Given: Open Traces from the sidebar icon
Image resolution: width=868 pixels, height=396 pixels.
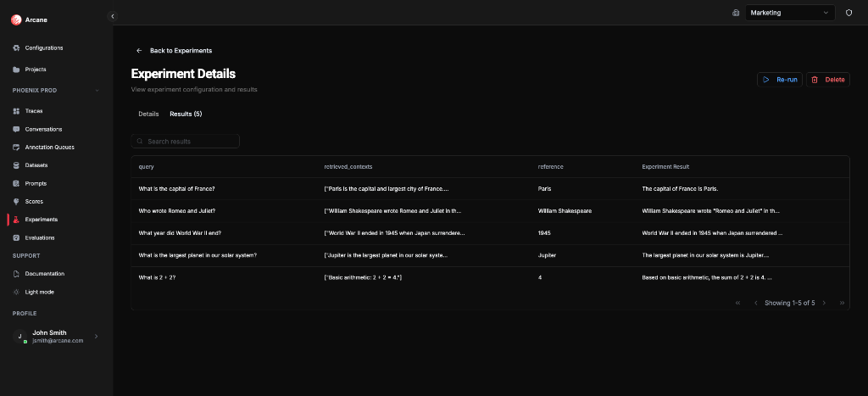Looking at the screenshot, I should click(16, 111).
